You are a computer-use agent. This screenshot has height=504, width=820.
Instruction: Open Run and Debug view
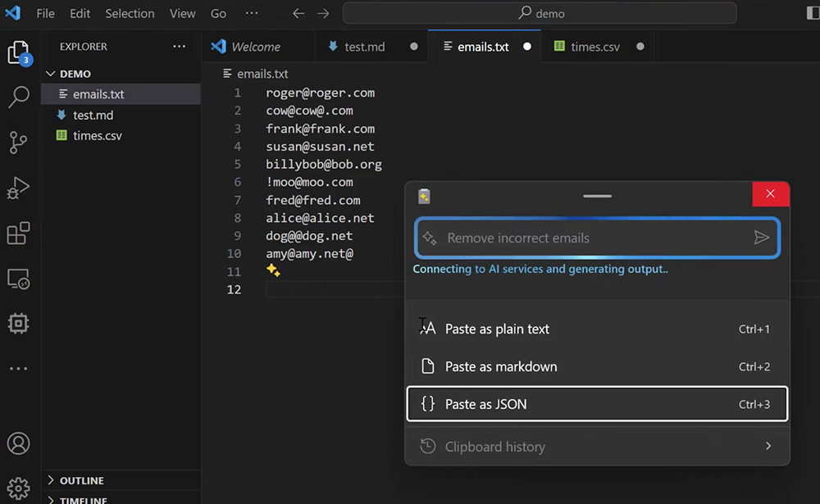click(x=18, y=188)
